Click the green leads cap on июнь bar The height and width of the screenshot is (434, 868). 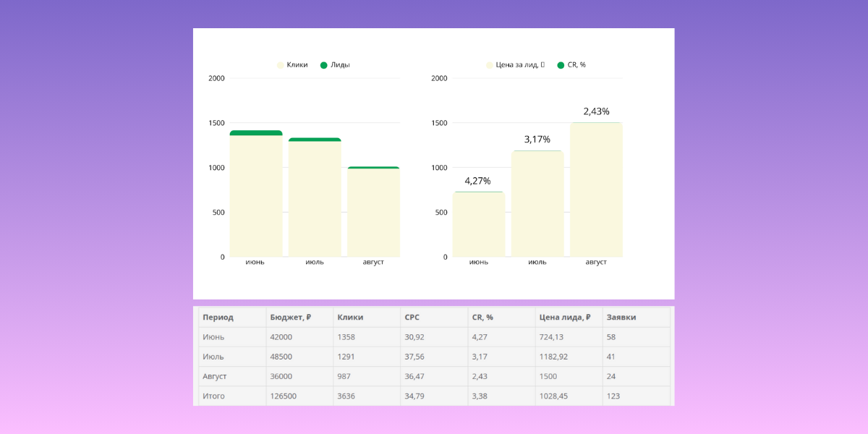point(256,133)
